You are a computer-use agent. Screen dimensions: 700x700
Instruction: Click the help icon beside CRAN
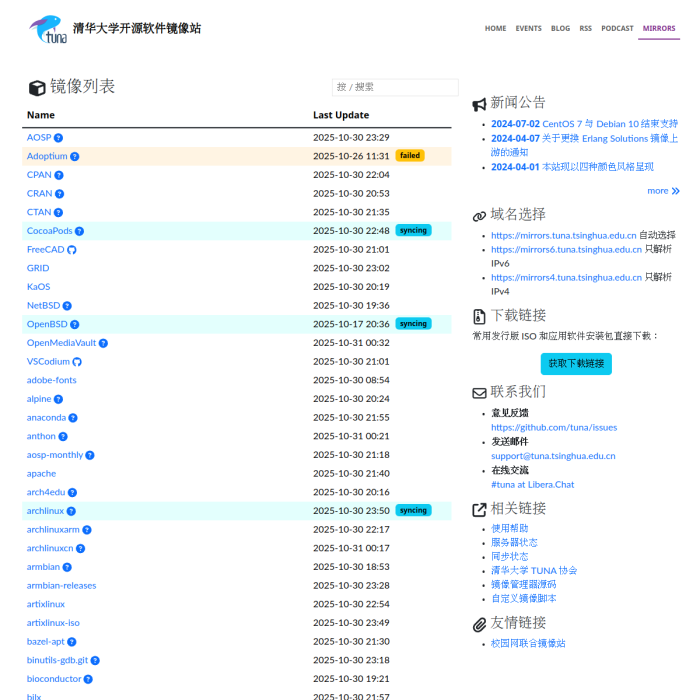coord(59,194)
